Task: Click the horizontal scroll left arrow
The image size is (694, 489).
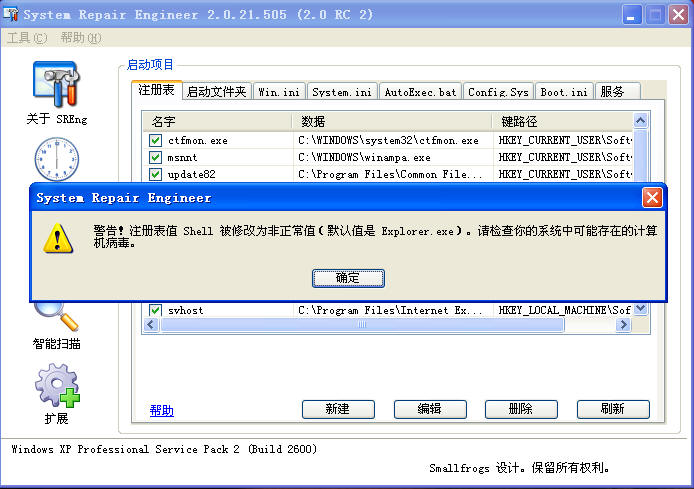Action: (151, 324)
